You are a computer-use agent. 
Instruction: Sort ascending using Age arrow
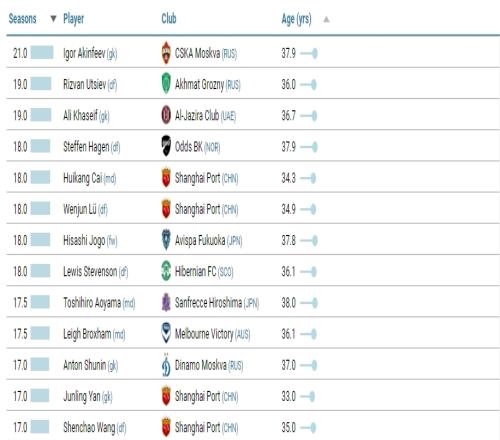tap(326, 19)
